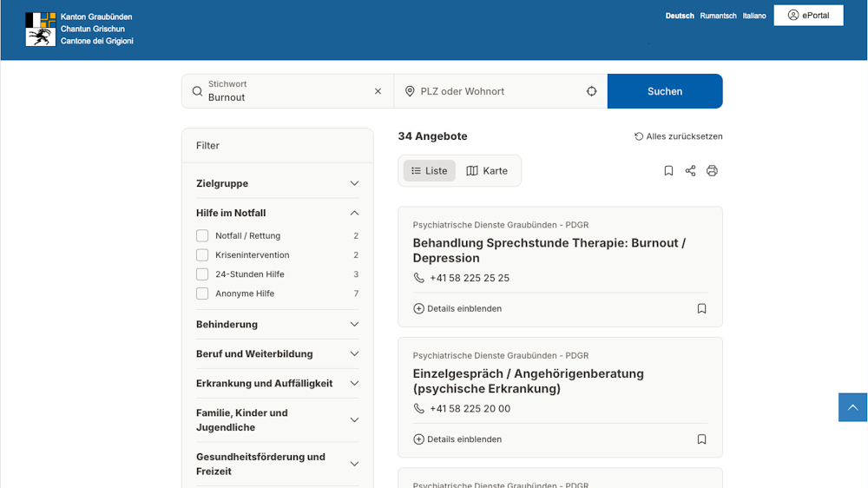Click the Suchen button
Screen dimensions: 868x488
[665, 91]
